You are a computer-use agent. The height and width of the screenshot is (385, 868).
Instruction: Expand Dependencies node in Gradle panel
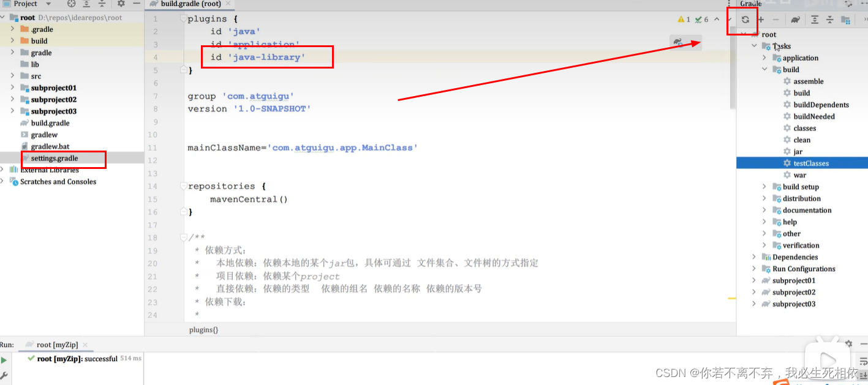coord(755,257)
